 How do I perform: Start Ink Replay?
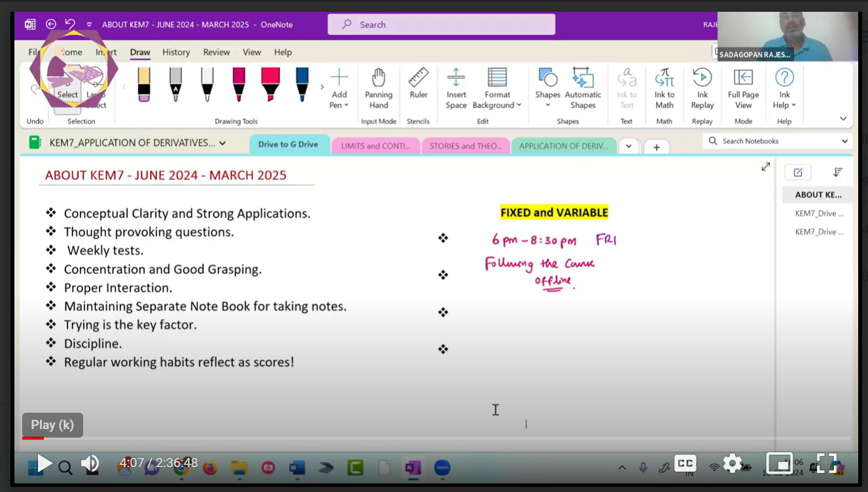point(702,88)
